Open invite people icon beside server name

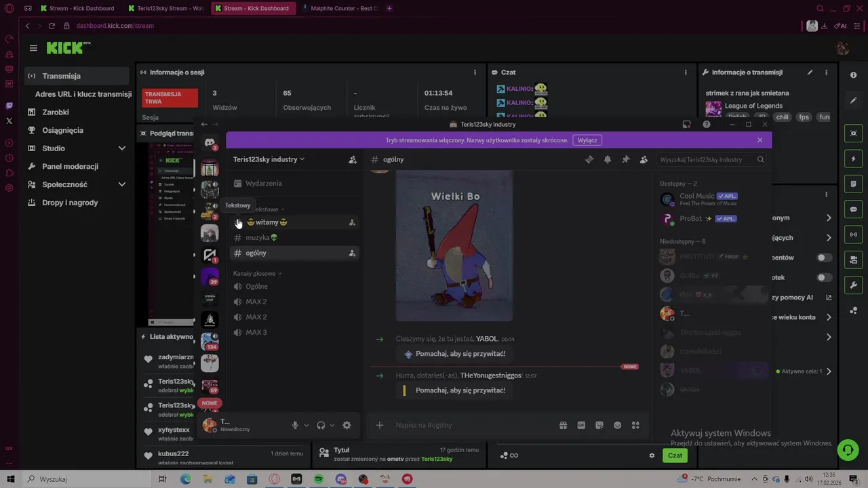coord(353,160)
